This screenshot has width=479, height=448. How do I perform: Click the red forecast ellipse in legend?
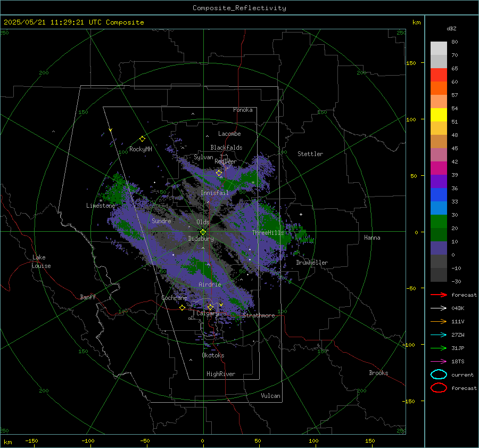(439, 388)
